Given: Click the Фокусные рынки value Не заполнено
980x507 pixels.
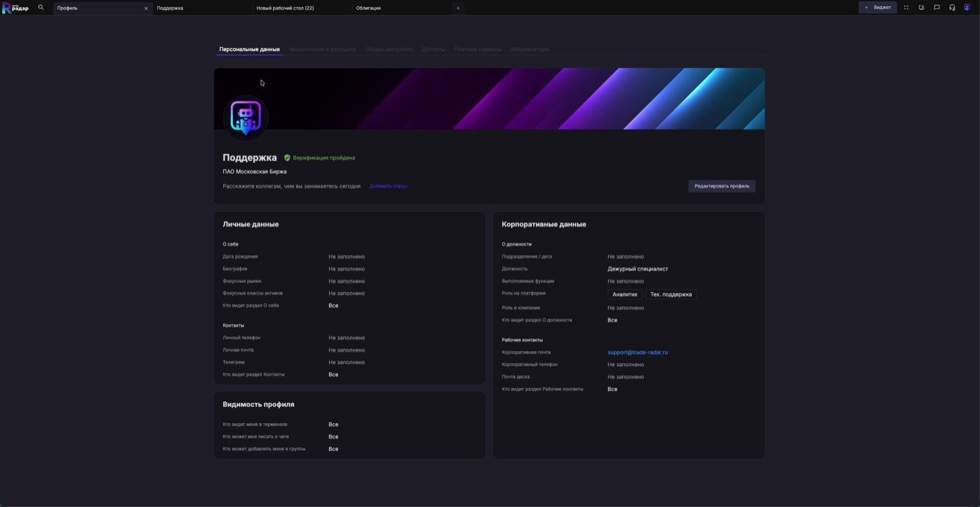Looking at the screenshot, I should pos(346,282).
